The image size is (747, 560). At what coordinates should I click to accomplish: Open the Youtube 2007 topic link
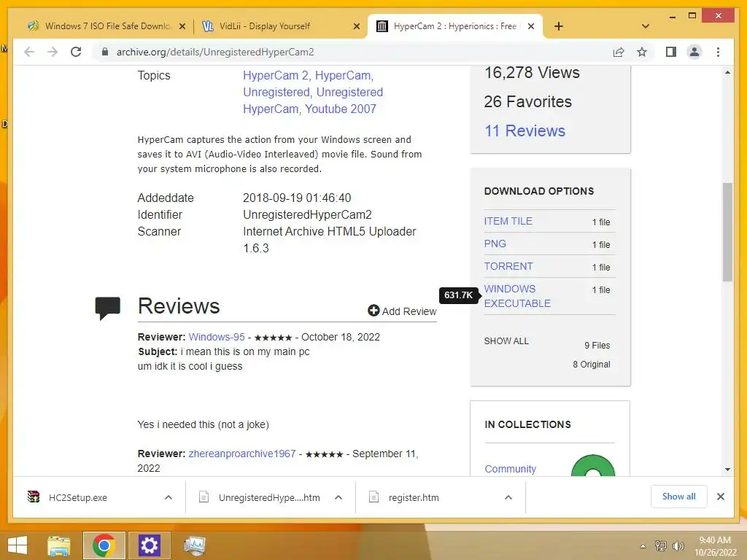(340, 109)
